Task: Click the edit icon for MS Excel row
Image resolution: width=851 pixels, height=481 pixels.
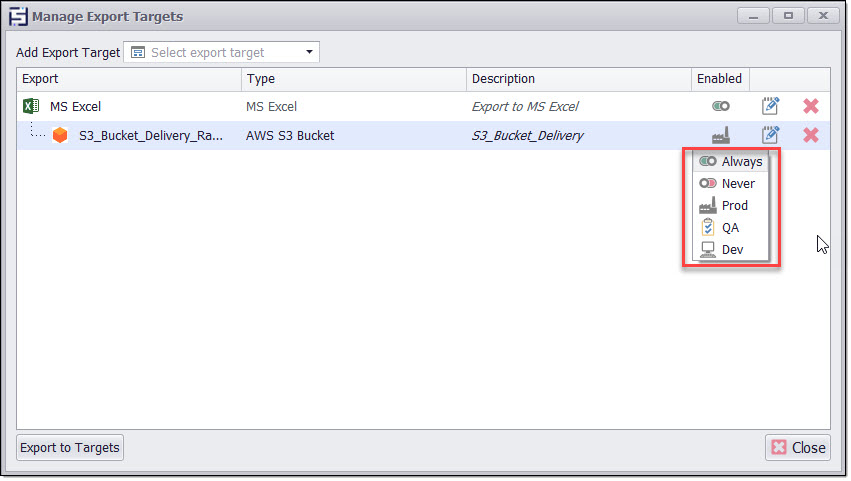Action: (770, 106)
